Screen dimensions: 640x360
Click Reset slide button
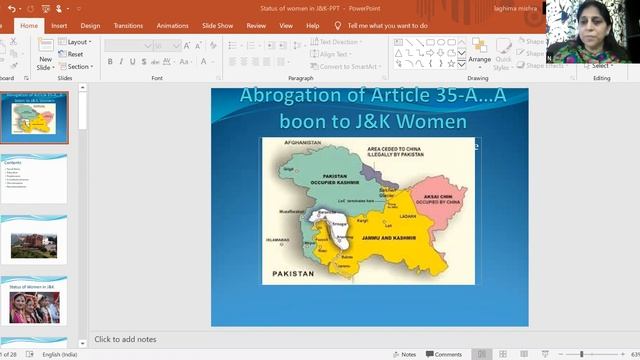tap(71, 54)
